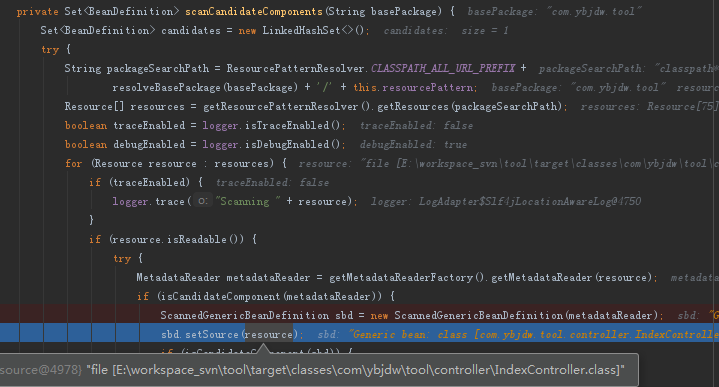
Task: Select the LogAdapter$Slf4jLocationAwareLog@4750 value
Action: 530,202
